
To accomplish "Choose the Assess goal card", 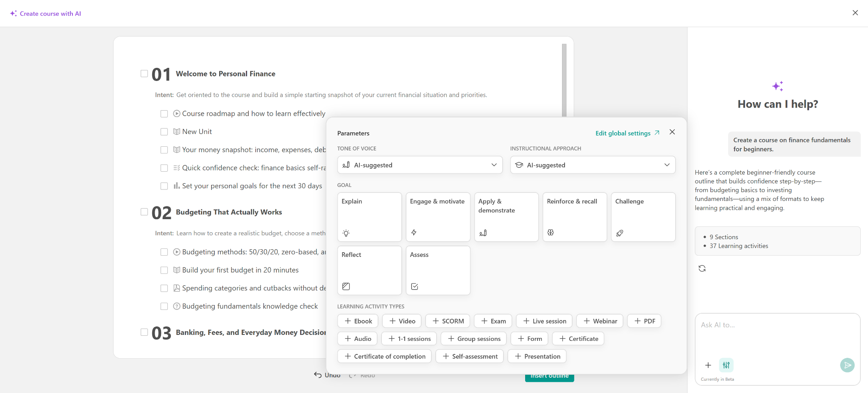I will tap(438, 270).
